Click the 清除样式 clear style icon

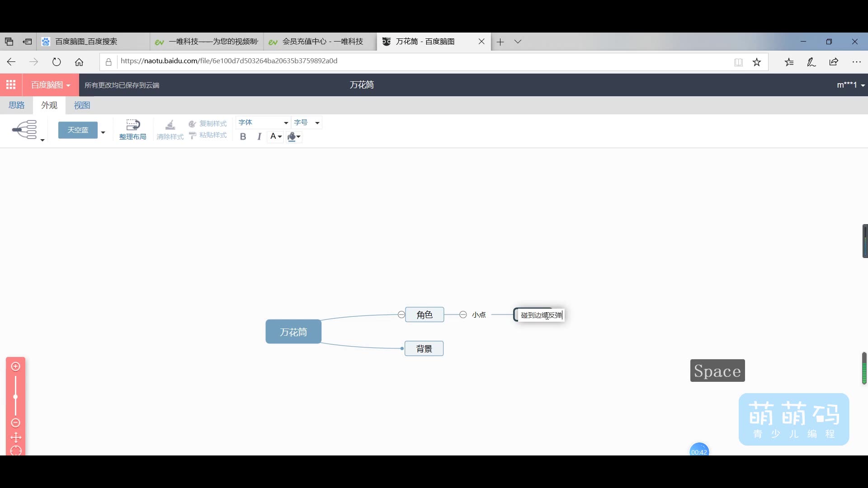(170, 125)
